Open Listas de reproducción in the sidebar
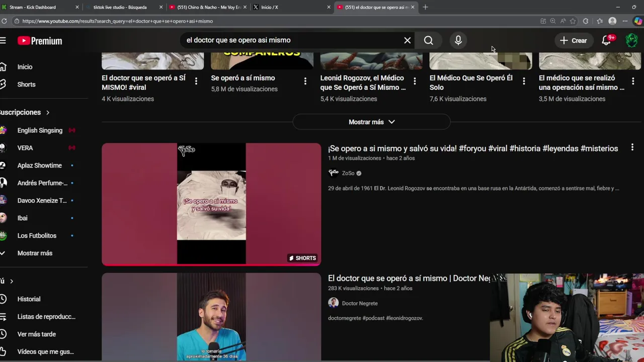 point(46,317)
